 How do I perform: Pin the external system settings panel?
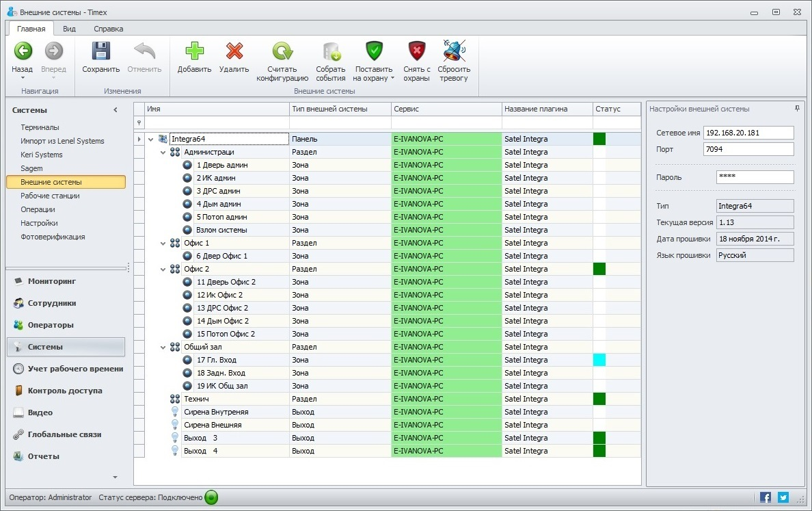[797, 109]
